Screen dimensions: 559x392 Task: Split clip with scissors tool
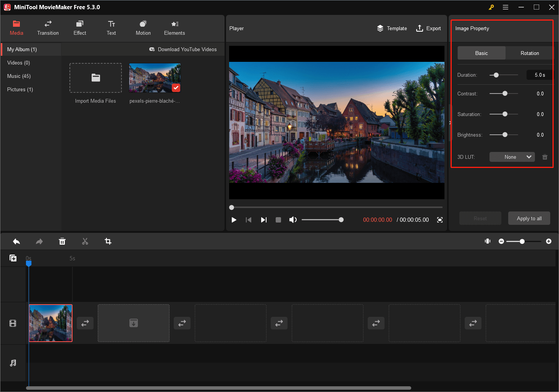pyautogui.click(x=85, y=241)
